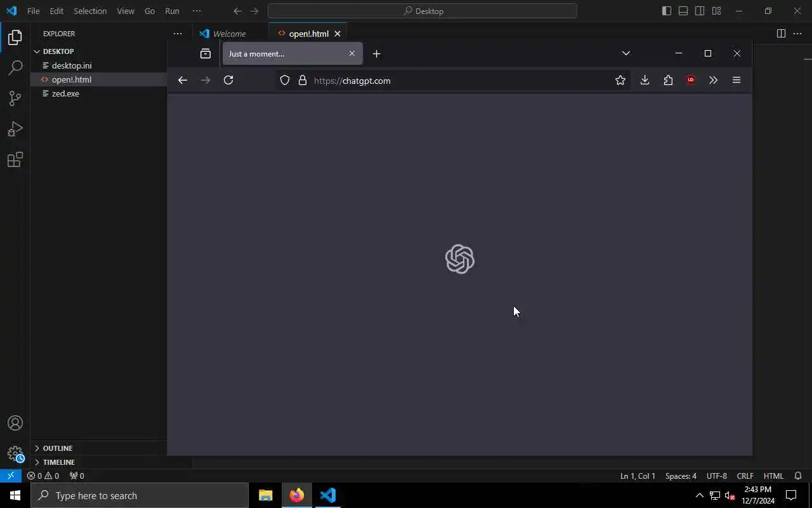Screen dimensions: 812x508
Task: Open the Accounts menu icon
Action: tap(15, 424)
